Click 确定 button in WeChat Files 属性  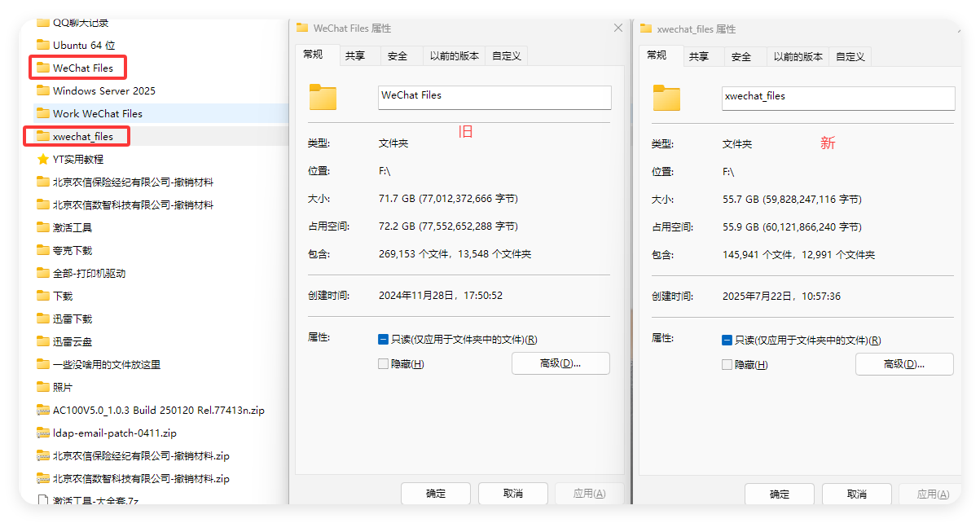tap(436, 494)
